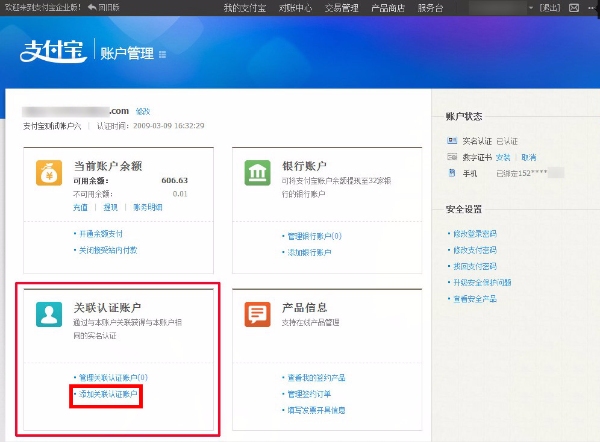Click the 实名认证 ID card icon

(x=452, y=140)
